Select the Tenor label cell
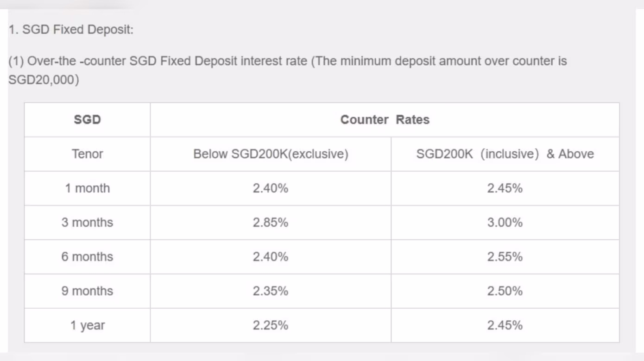The height and width of the screenshot is (361, 644). click(87, 154)
